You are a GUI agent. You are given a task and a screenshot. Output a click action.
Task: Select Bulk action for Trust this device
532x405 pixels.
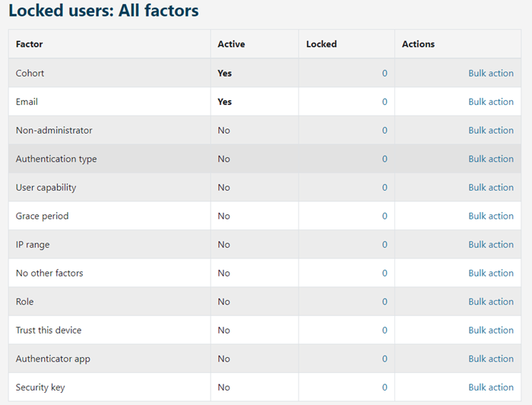tap(490, 330)
